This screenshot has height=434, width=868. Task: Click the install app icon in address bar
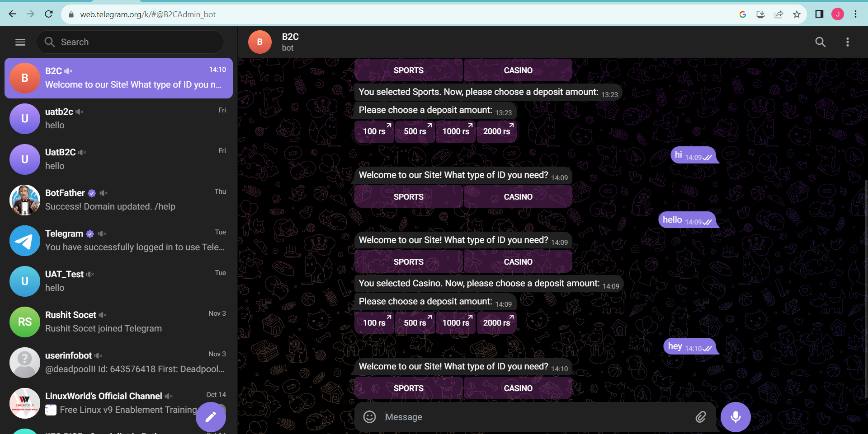760,14
